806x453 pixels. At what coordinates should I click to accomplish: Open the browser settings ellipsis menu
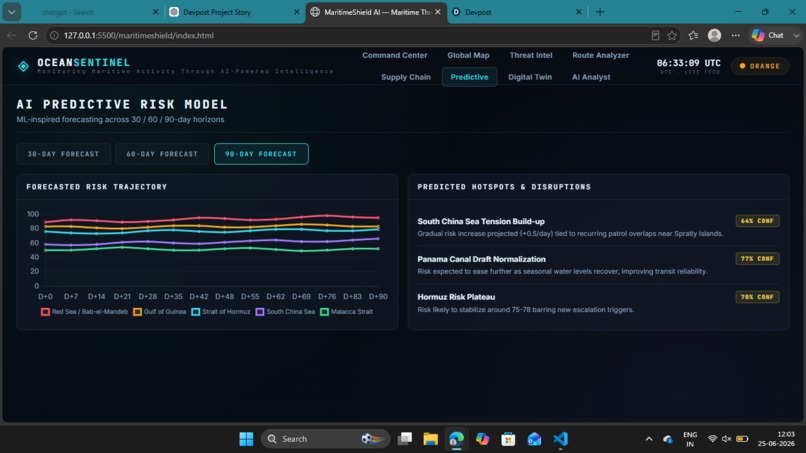point(736,35)
